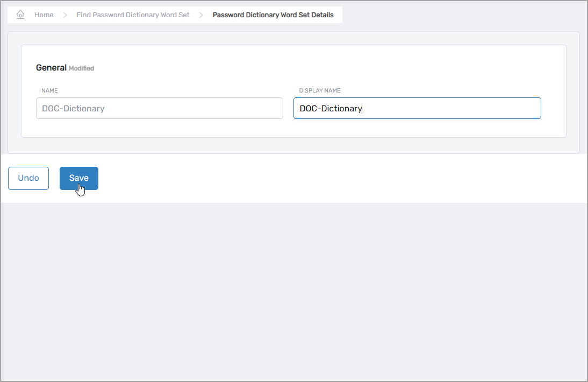Focus the Display Name input field
The height and width of the screenshot is (382, 588).
457,108
